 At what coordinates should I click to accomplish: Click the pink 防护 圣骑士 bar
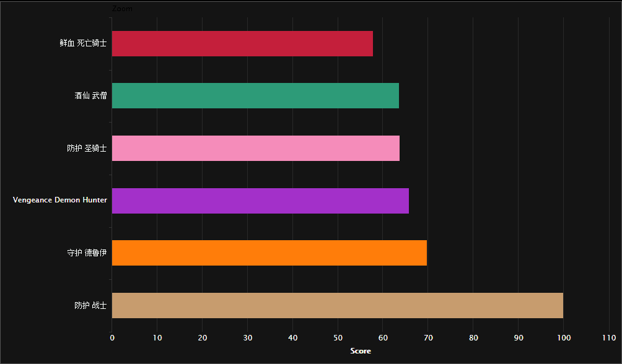pos(256,149)
